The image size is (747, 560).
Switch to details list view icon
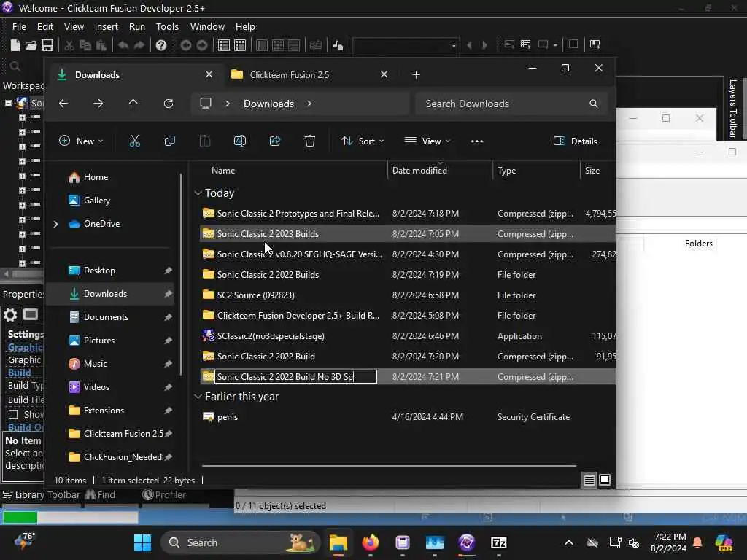coord(589,480)
